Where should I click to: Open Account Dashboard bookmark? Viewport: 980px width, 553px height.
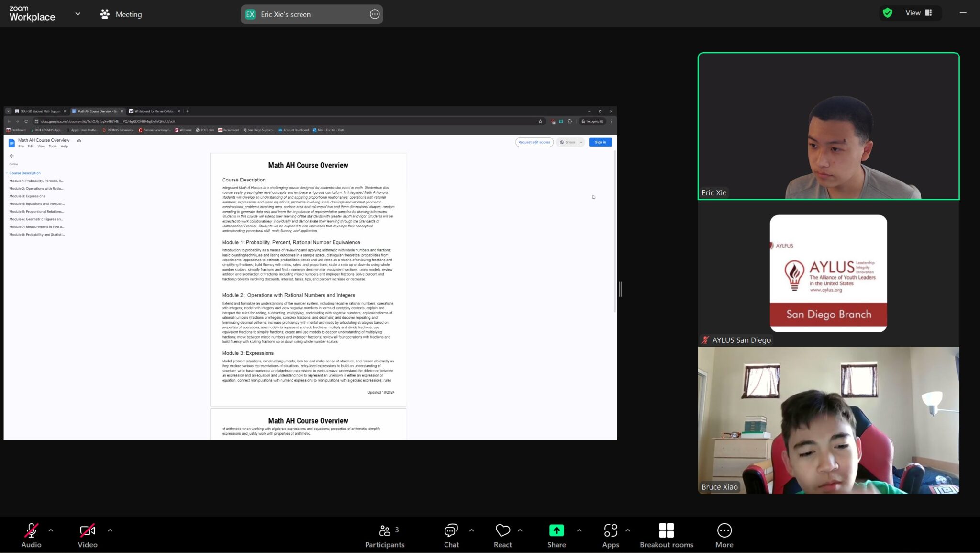(294, 130)
